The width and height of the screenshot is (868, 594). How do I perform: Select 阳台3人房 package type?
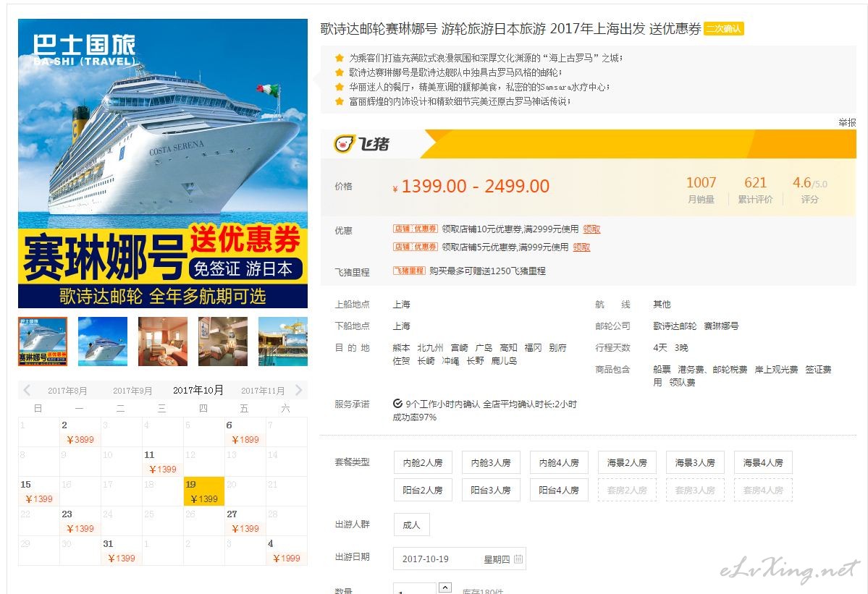click(491, 490)
